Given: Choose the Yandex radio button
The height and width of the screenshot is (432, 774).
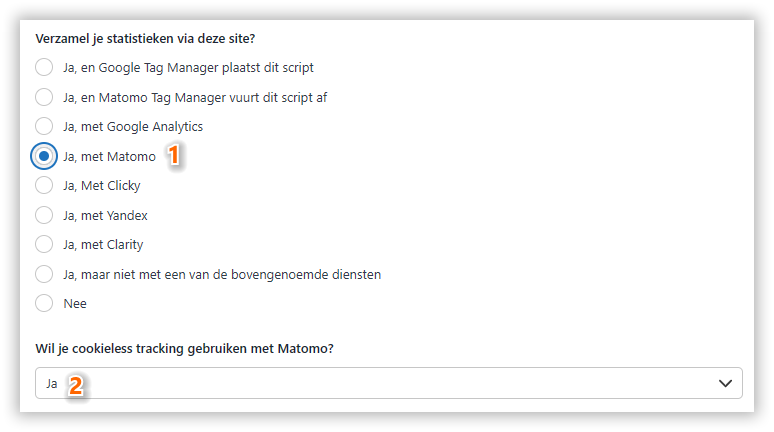Looking at the screenshot, I should pos(44,215).
